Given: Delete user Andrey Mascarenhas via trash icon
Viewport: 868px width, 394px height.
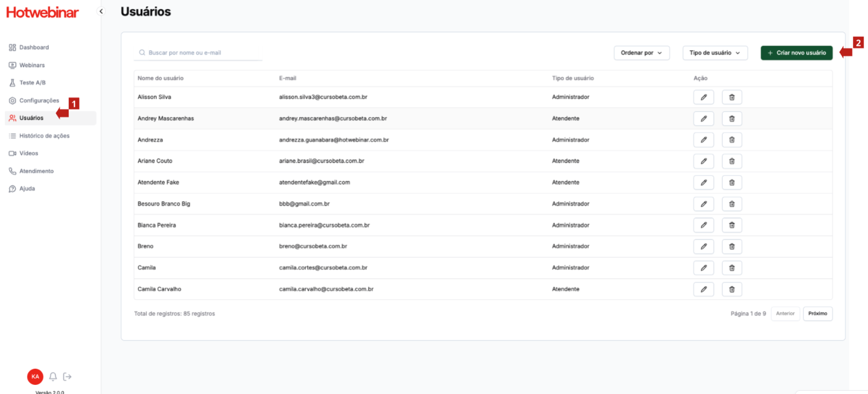Looking at the screenshot, I should [732, 119].
